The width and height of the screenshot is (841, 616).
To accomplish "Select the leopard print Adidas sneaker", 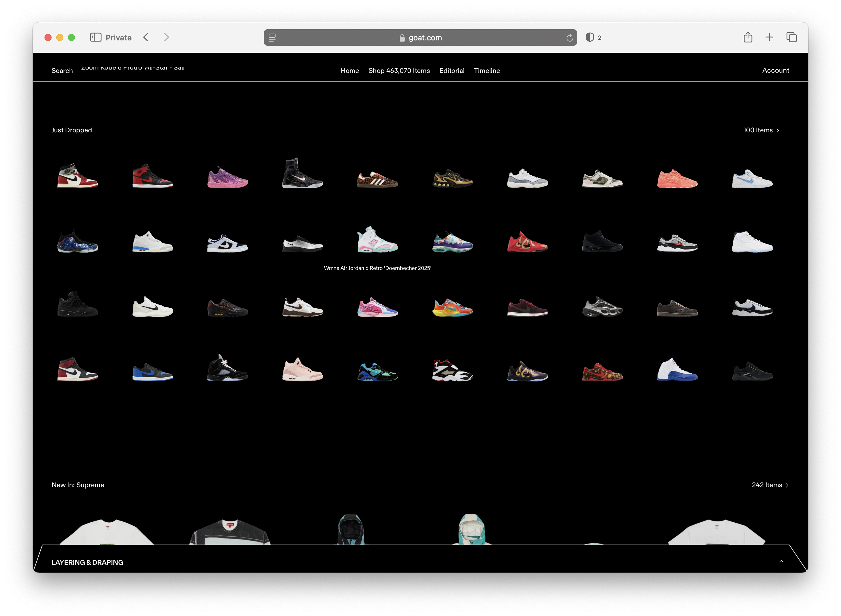I will tap(377, 179).
